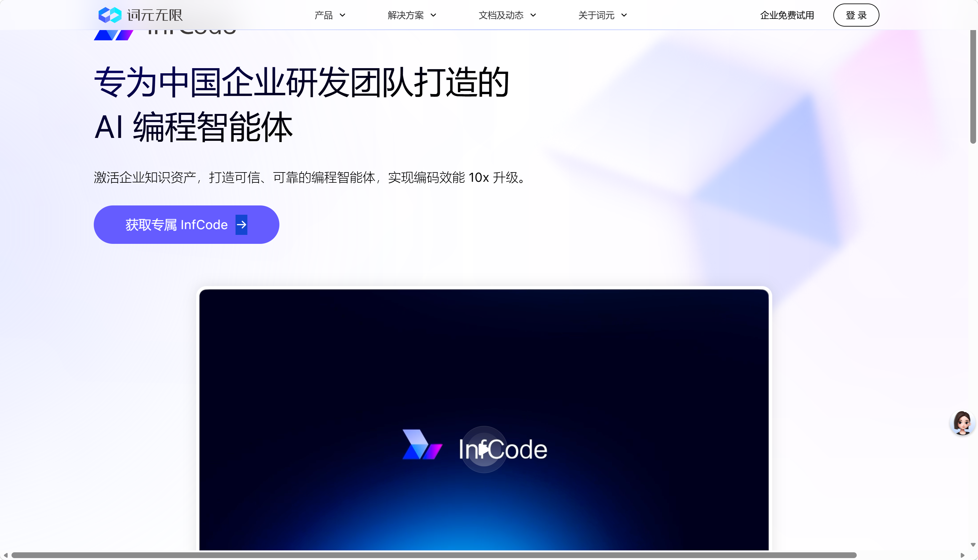Click the 登录 button
978x560 pixels.
pyautogui.click(x=856, y=15)
